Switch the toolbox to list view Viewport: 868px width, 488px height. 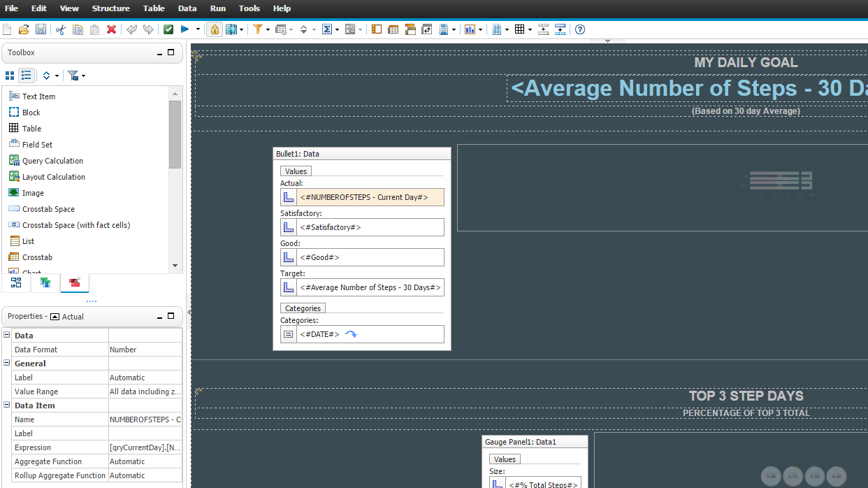(27, 76)
